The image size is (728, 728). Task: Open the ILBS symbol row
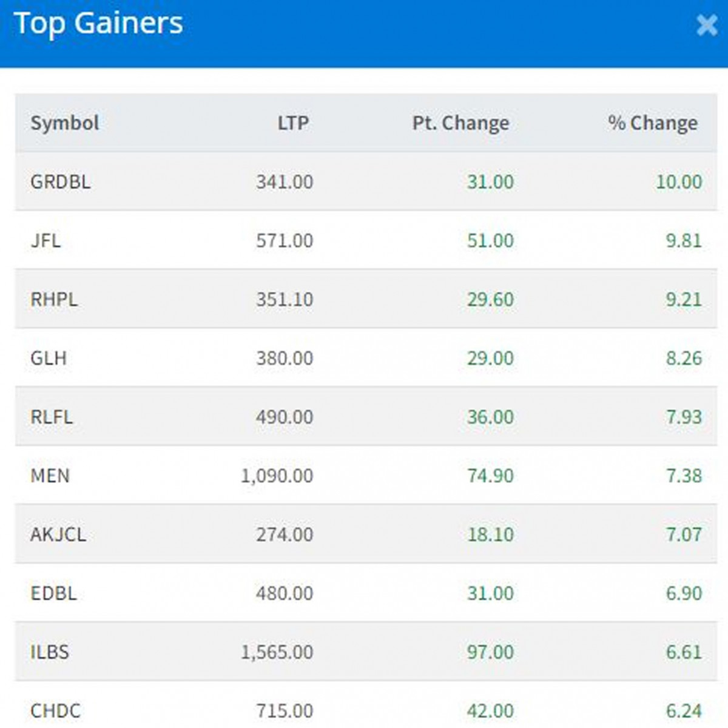[x=50, y=652]
